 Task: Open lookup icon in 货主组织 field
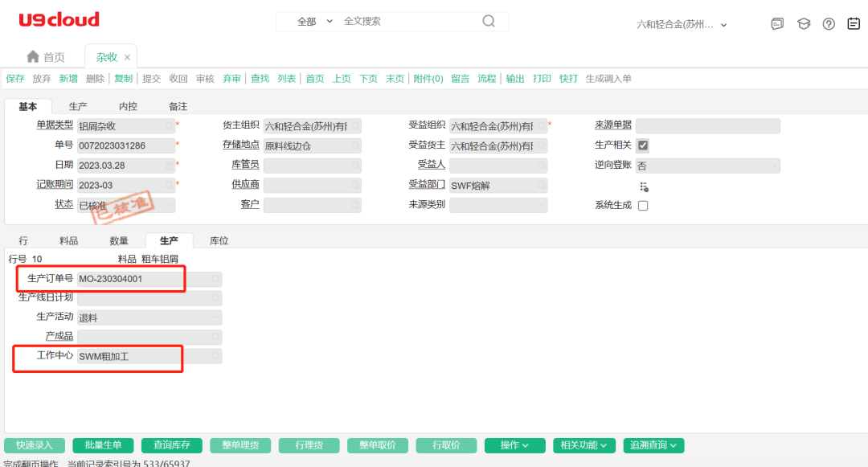pyautogui.click(x=355, y=126)
